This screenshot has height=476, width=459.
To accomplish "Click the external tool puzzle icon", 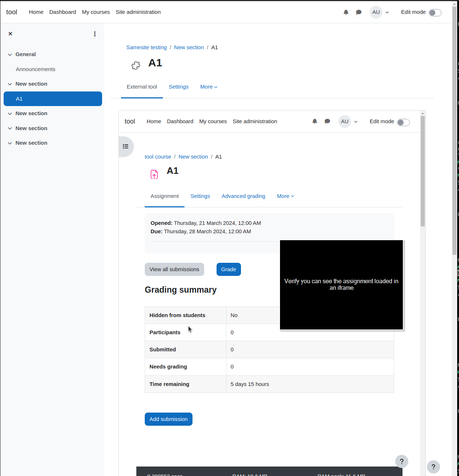I will point(136,65).
